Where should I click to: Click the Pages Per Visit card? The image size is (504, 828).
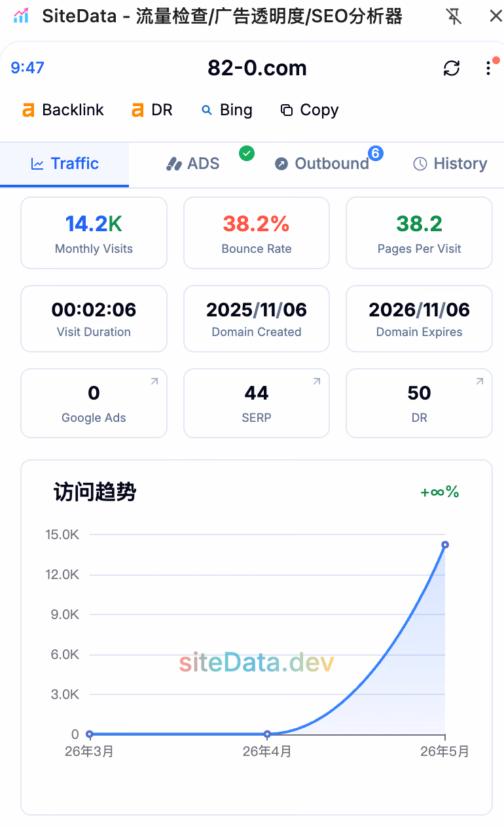click(x=419, y=233)
